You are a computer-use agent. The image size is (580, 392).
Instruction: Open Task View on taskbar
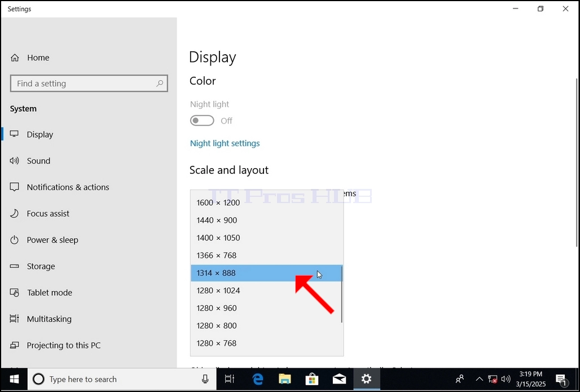click(230, 379)
